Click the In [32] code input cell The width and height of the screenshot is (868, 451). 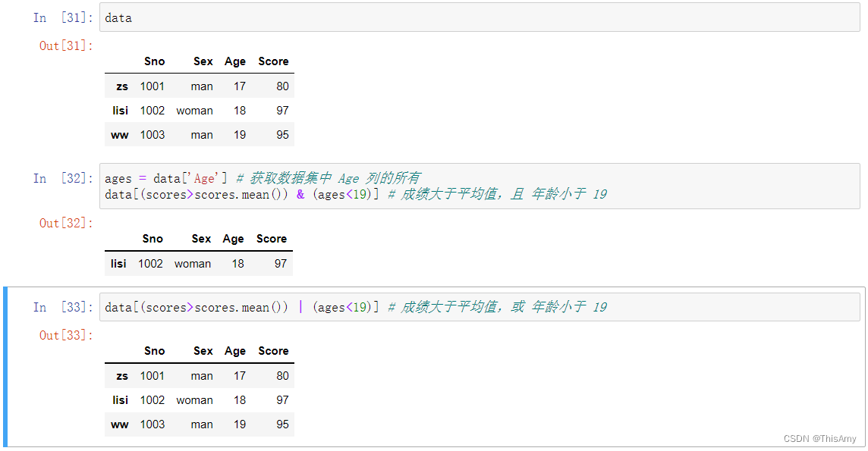[x=480, y=186]
